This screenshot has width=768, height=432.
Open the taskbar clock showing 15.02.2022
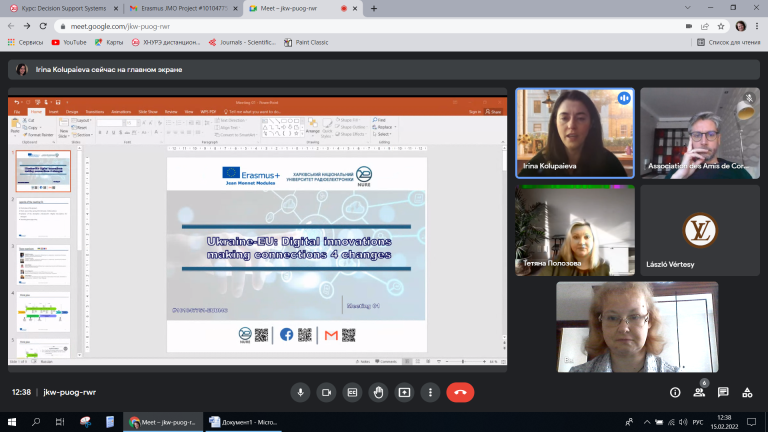[724, 422]
